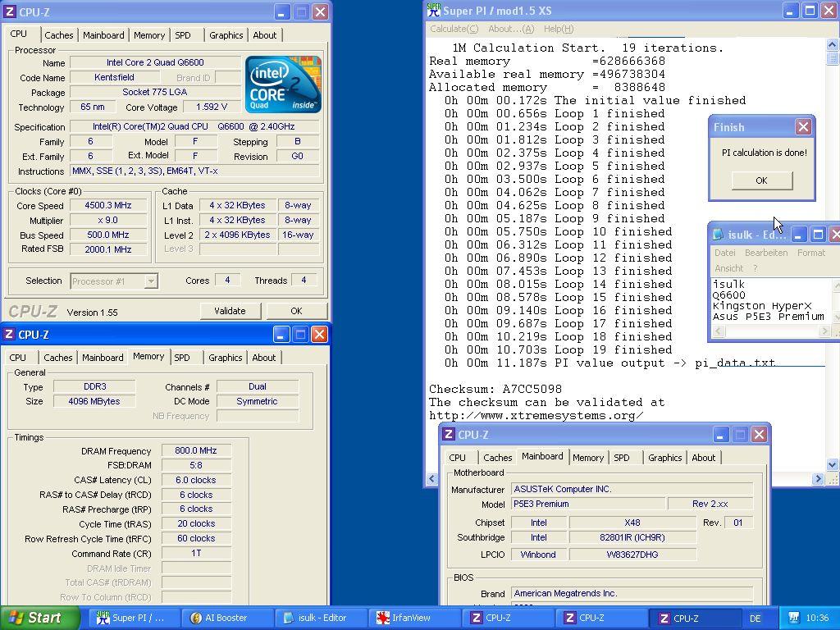Click the Validate button in CPU-Z

(231, 311)
